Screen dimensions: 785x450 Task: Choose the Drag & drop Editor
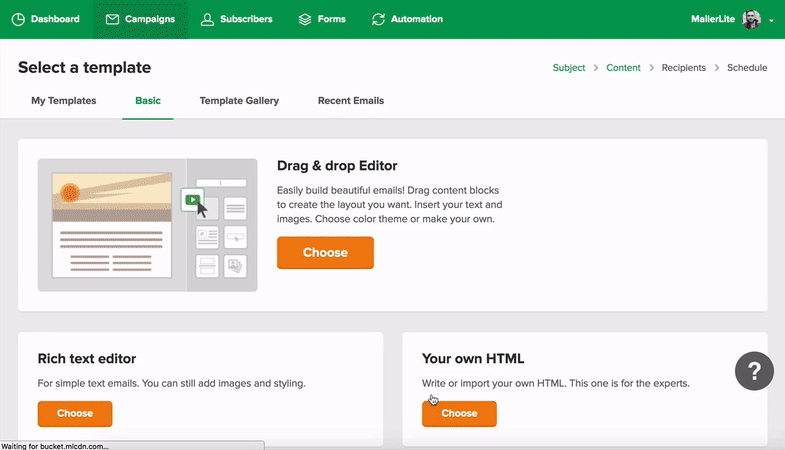325,253
